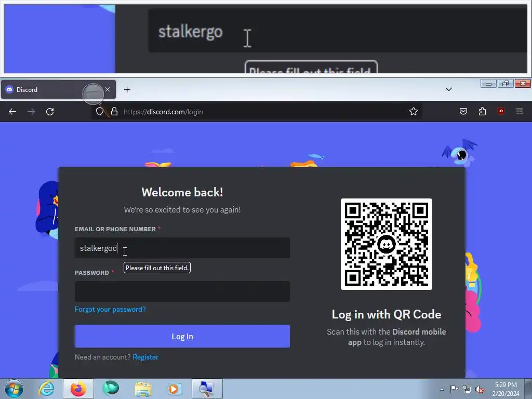The image size is (532, 399).
Task: Switch to Firefox in the taskbar
Action: click(x=78, y=389)
